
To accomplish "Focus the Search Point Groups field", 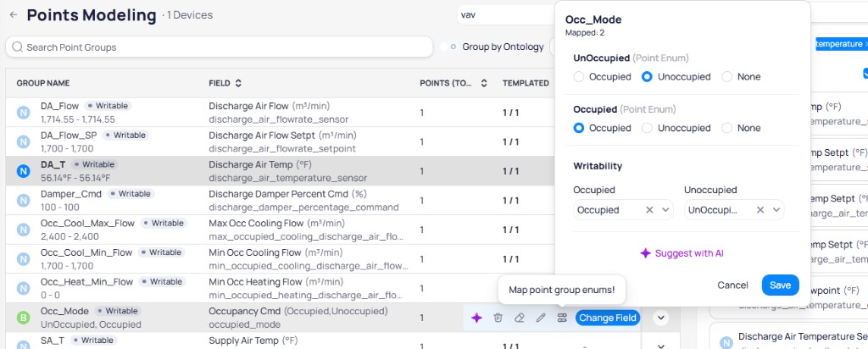I will pos(220,47).
